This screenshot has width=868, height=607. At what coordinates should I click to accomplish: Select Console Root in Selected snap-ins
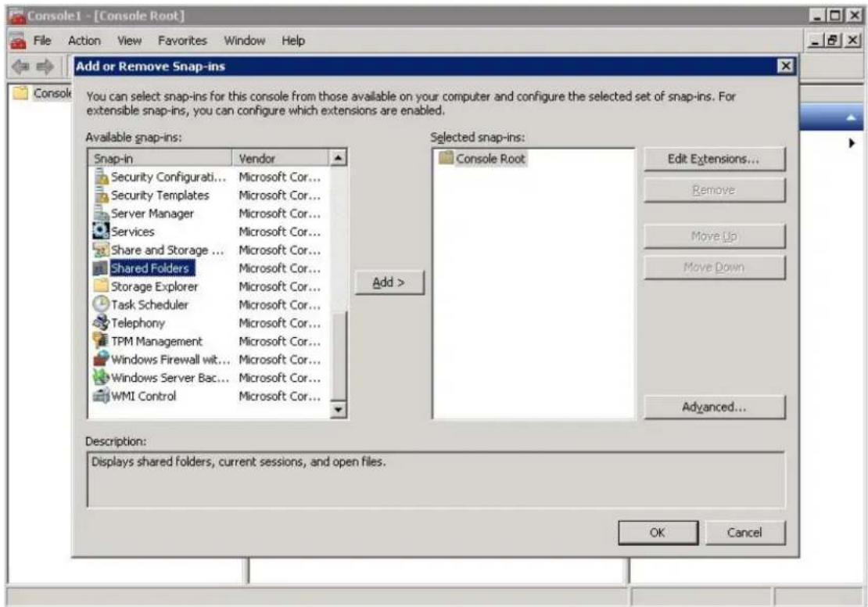(490, 158)
